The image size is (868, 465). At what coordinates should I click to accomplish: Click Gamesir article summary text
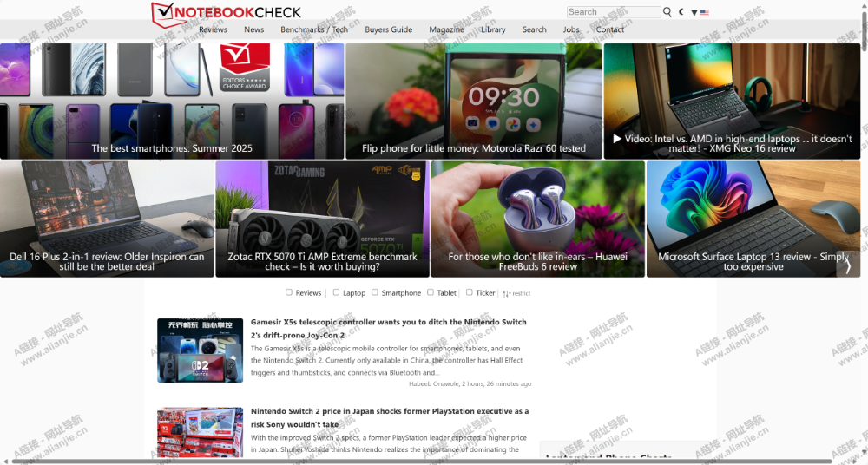(x=386, y=360)
